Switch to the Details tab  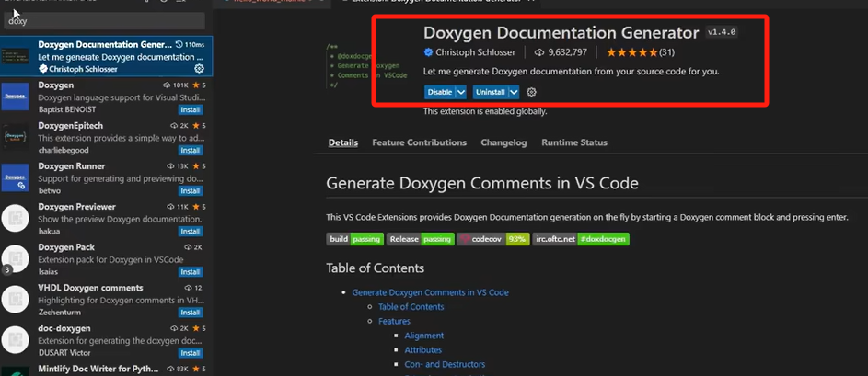(x=343, y=142)
